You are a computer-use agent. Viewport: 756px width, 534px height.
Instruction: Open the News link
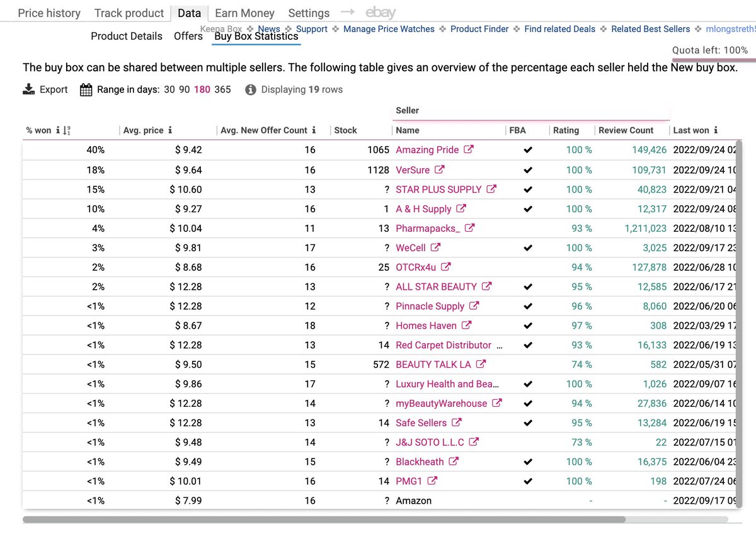[269, 29]
